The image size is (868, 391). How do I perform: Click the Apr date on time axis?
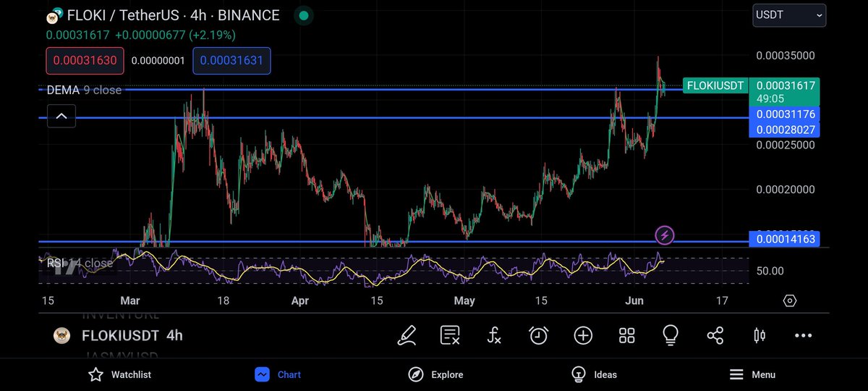click(x=299, y=300)
